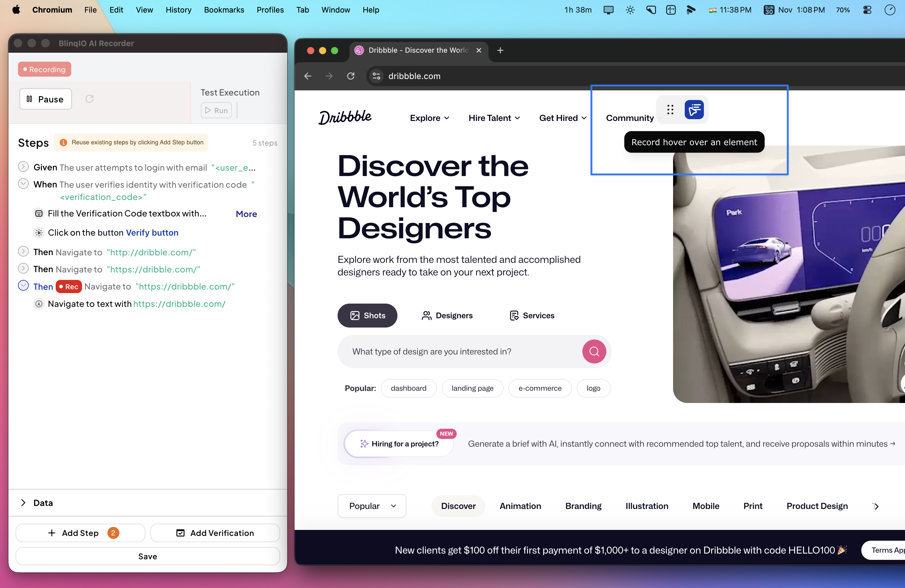The width and height of the screenshot is (905, 588).
Task: Click the drag handle dots on floating toolbar
Action: [670, 110]
